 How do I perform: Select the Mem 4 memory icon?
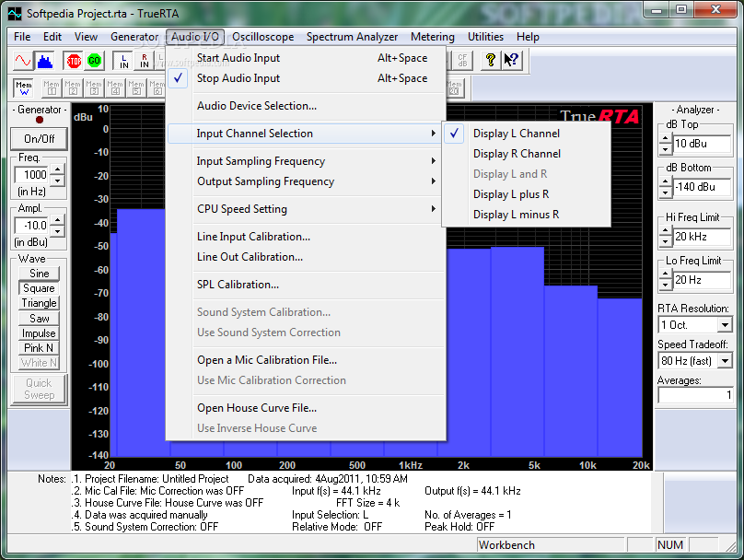pyautogui.click(x=115, y=88)
